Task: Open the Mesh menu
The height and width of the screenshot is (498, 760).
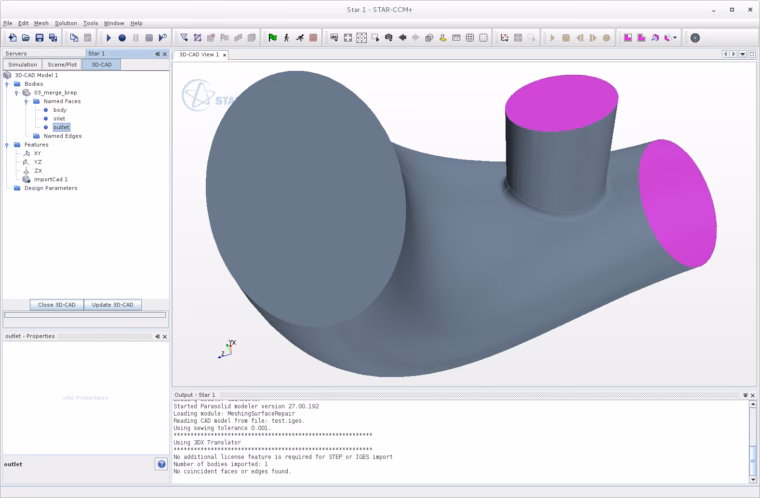Action: [x=41, y=23]
